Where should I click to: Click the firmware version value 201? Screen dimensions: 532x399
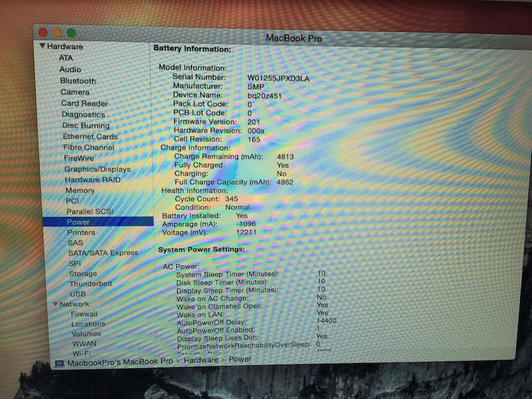coord(254,122)
